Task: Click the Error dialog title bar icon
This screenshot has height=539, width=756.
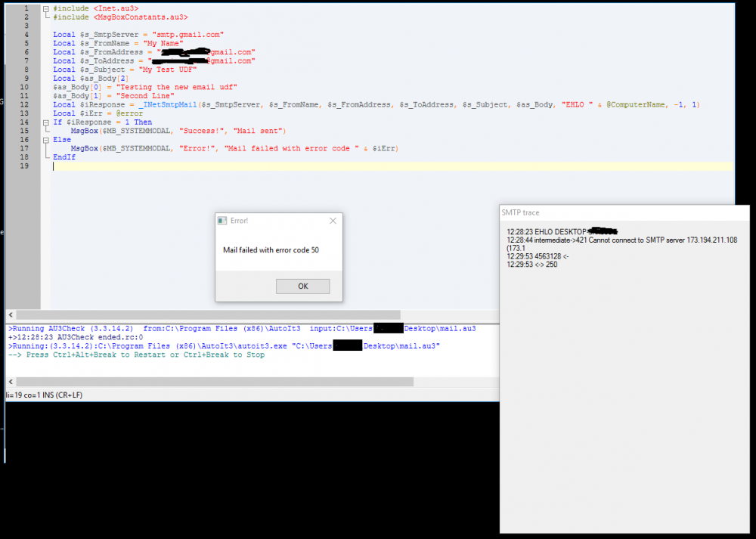Action: [x=222, y=220]
